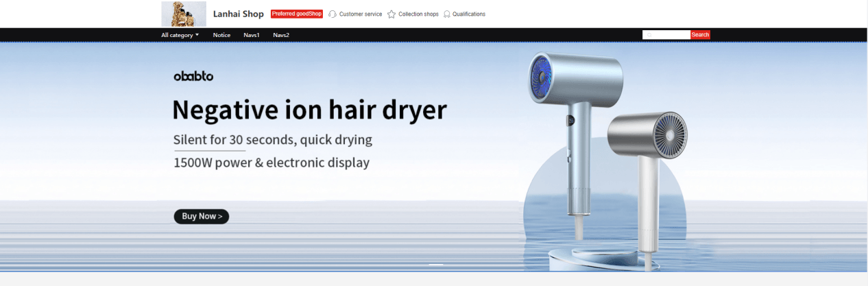Click the carousel slide indicator bar

(436, 264)
